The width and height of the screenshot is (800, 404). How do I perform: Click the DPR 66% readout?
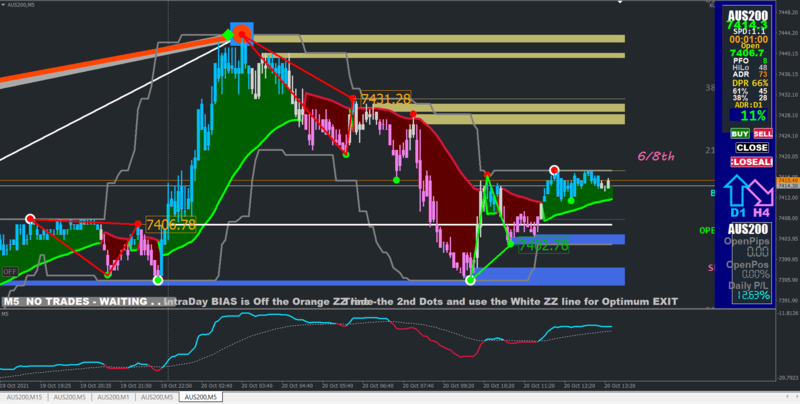(x=750, y=83)
